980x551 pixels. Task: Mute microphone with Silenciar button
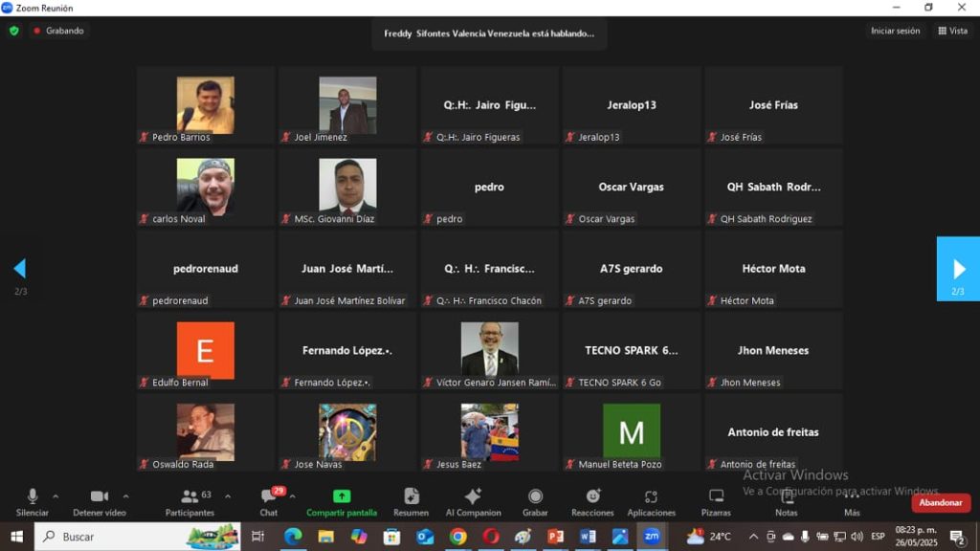coord(32,502)
